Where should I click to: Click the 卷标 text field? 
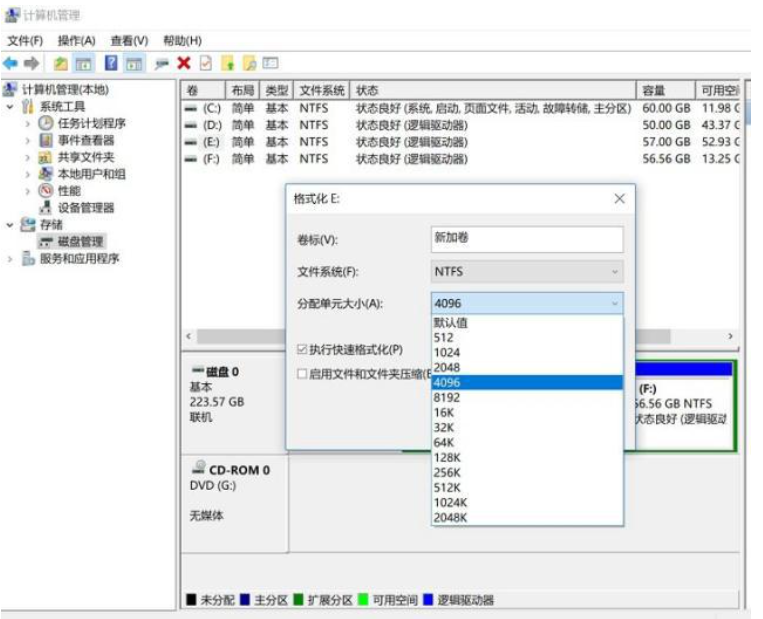(x=527, y=239)
